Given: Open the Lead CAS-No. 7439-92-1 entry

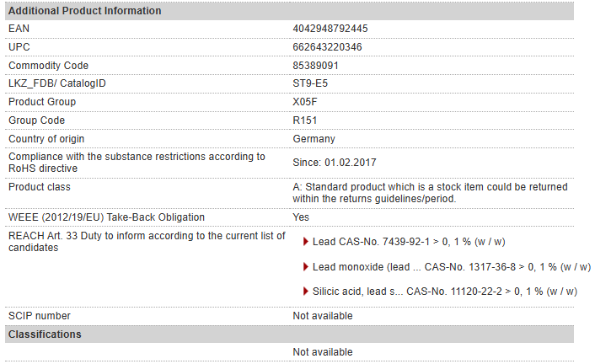Looking at the screenshot, I should pos(409,242).
